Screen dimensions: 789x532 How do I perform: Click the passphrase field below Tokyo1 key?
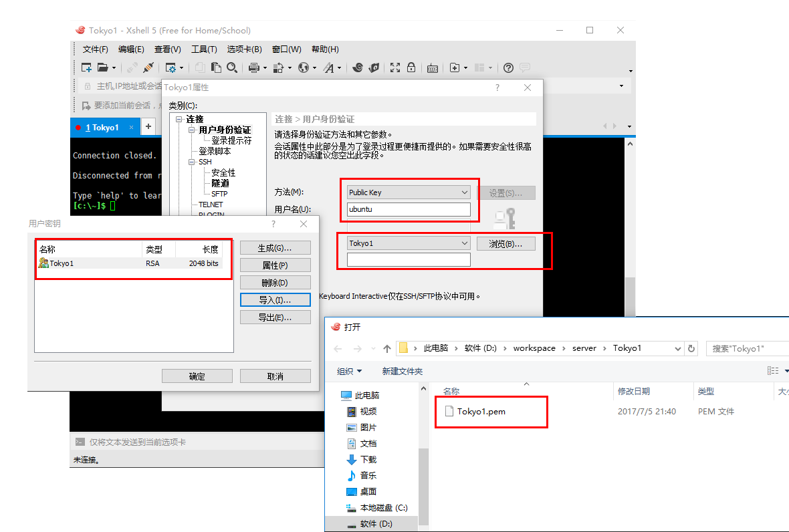[409, 259]
